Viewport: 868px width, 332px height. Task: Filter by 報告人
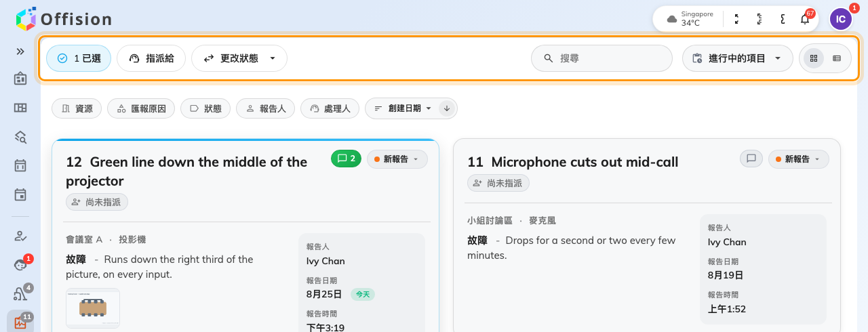coord(265,108)
